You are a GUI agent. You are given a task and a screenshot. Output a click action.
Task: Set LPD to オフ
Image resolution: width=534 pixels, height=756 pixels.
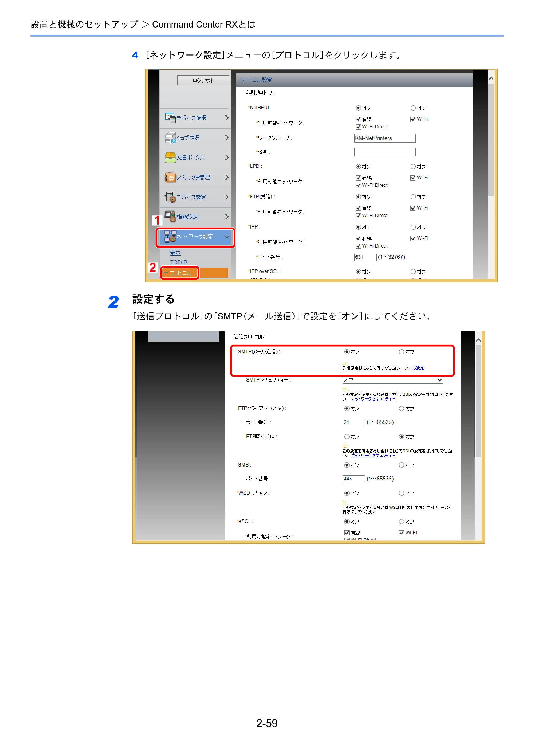413,166
